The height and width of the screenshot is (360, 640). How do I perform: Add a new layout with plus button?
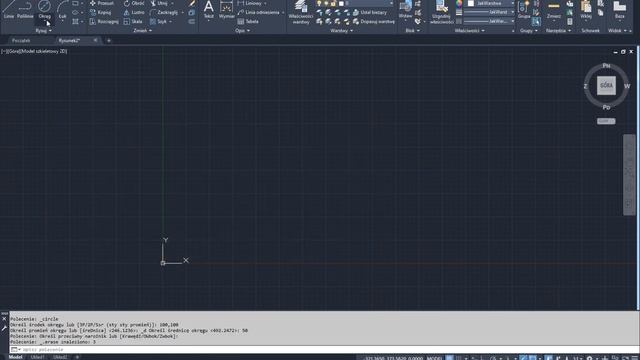[77, 358]
